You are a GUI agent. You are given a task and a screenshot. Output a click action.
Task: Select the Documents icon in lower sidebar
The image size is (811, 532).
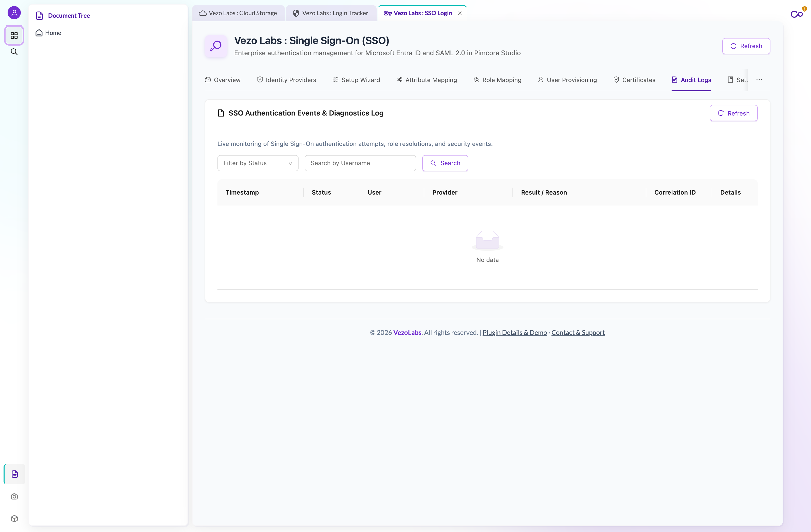[15, 474]
